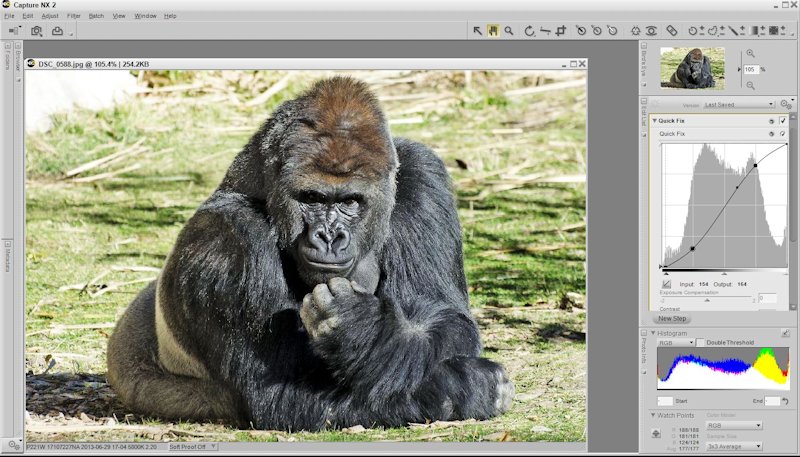
Task: Toggle the Edit List panel box
Action: 644,101
